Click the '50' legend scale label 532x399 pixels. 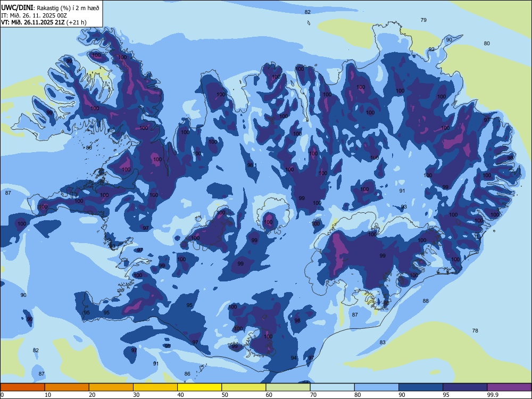click(x=225, y=395)
